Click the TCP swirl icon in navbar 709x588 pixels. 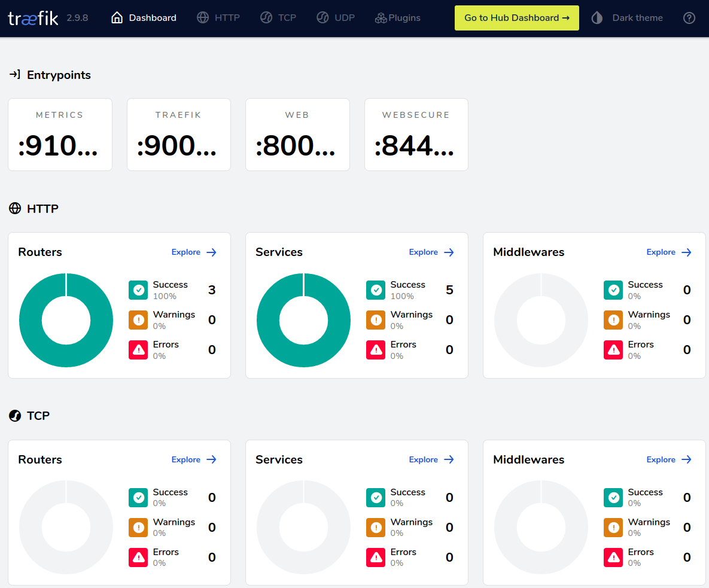coord(266,17)
